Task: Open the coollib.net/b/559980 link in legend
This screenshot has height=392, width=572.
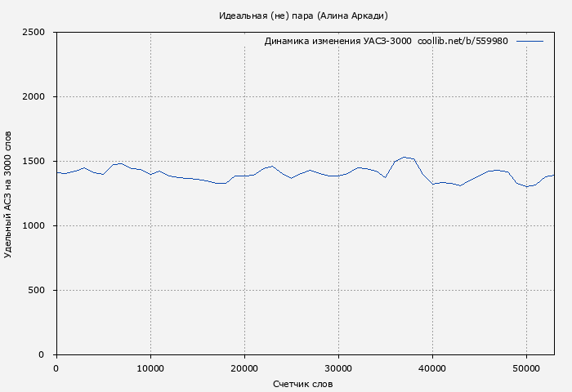Action: coord(463,41)
